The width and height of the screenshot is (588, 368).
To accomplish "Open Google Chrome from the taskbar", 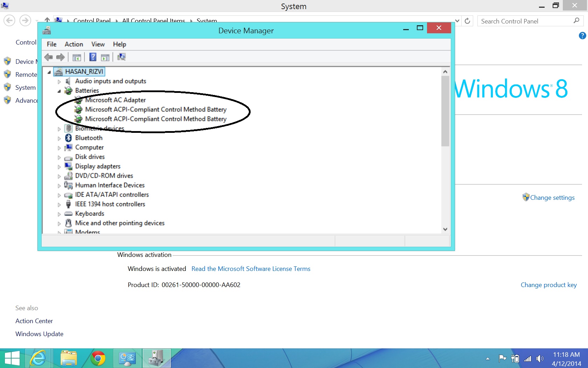I will coord(98,358).
